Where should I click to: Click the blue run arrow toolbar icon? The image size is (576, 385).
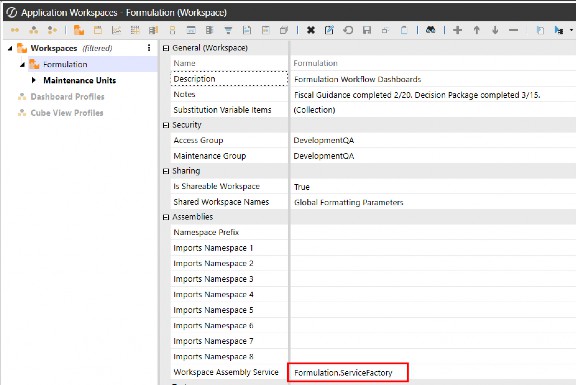559,30
